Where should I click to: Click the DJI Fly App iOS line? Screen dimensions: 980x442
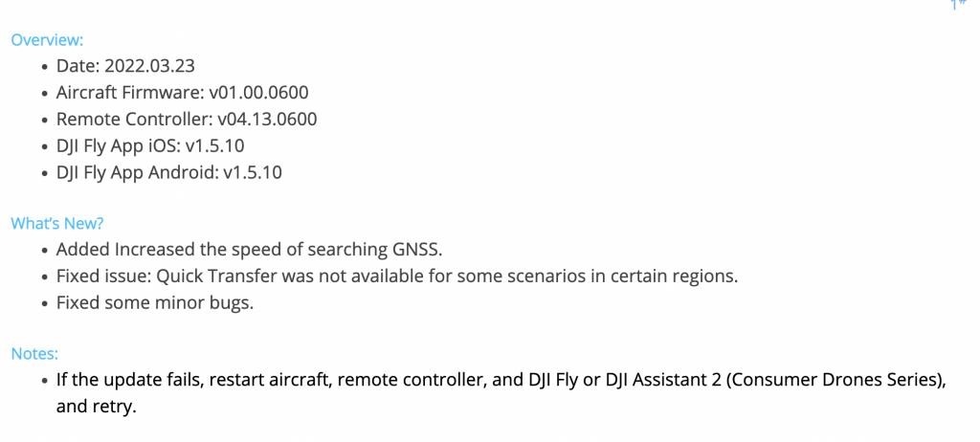click(x=150, y=145)
